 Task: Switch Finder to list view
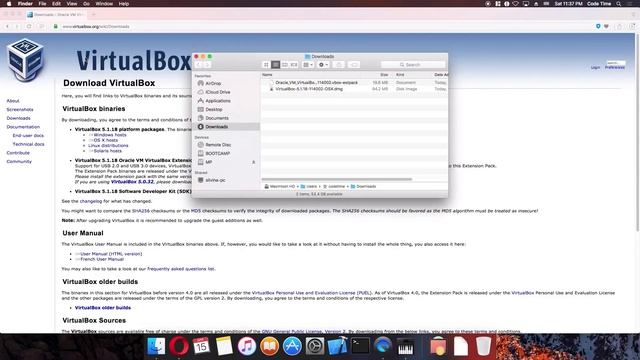pos(276,64)
